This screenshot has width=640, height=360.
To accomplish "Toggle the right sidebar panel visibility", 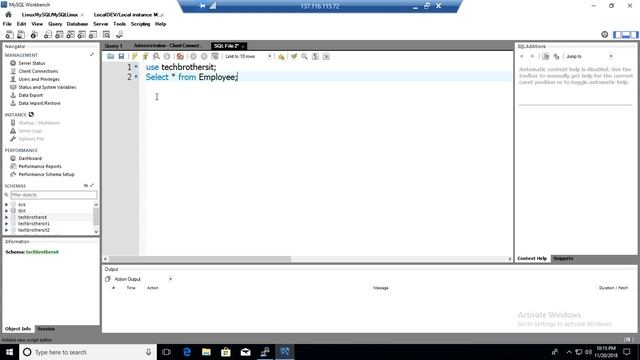I will 634,35.
